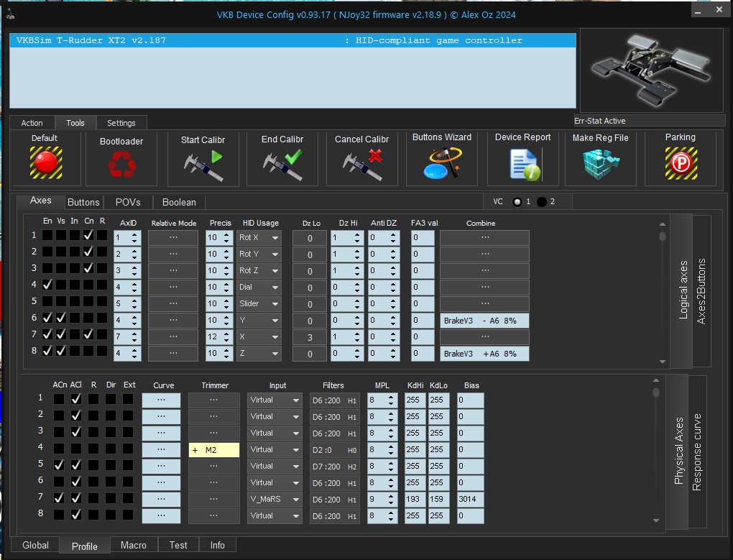This screenshot has width=733, height=560.
Task: Click the physical axes vertical scrollbar
Action: pyautogui.click(x=656, y=450)
